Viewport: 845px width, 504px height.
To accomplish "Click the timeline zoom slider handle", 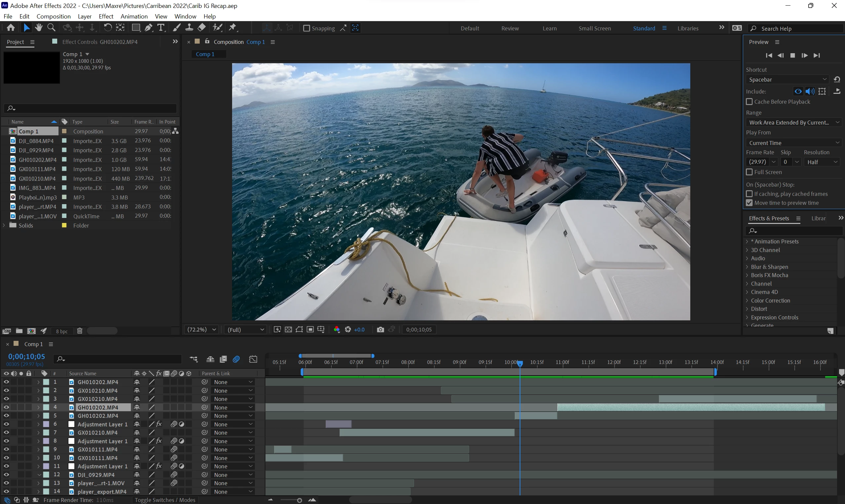I will click(x=299, y=500).
